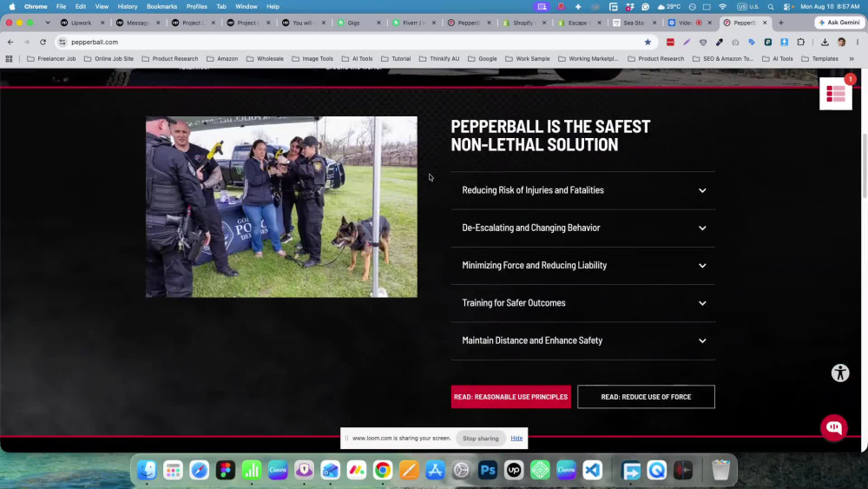Viewport: 868px width, 489px height.
Task: Expand Reducing Risk of Injuries and Fatalities
Action: (583, 190)
